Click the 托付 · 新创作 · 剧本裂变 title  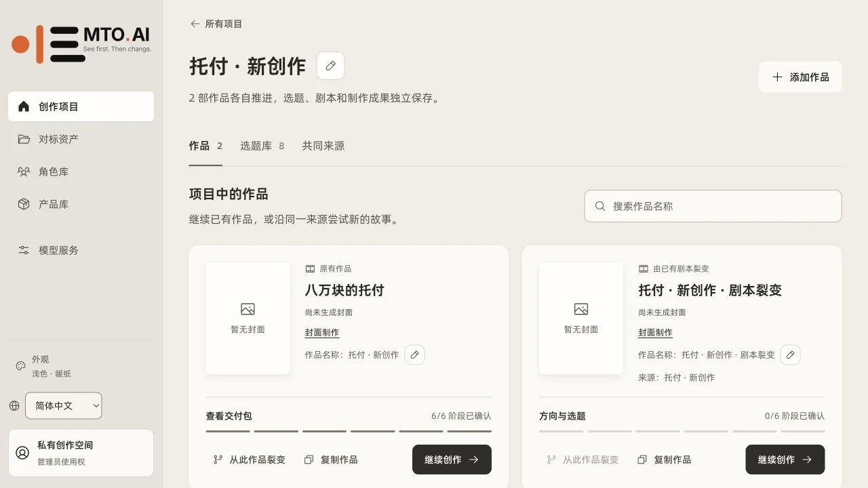tap(710, 290)
